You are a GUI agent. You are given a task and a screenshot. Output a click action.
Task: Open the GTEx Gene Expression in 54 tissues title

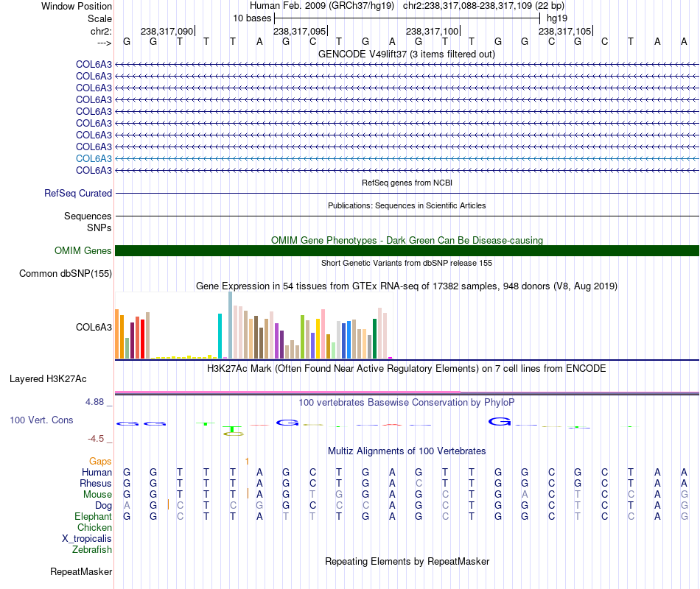[407, 286]
